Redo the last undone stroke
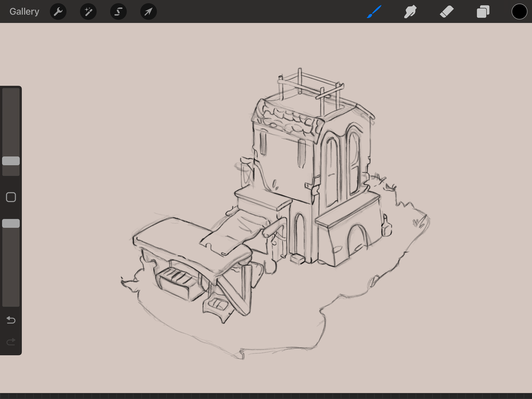The width and height of the screenshot is (532, 399). point(11,342)
